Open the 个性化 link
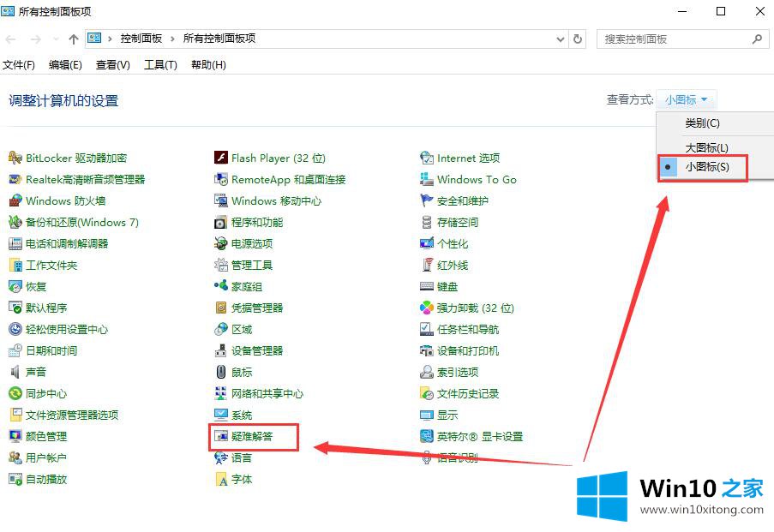Screen dimensions: 774x532 tap(453, 244)
